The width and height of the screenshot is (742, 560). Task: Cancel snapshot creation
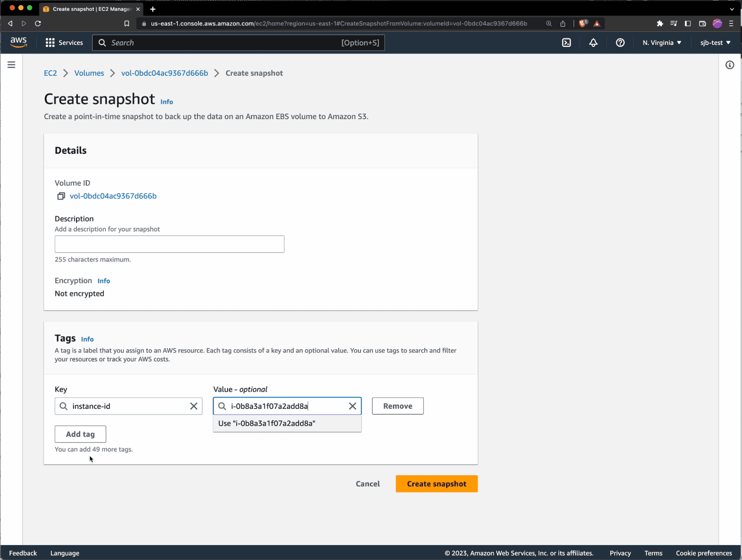[367, 484]
